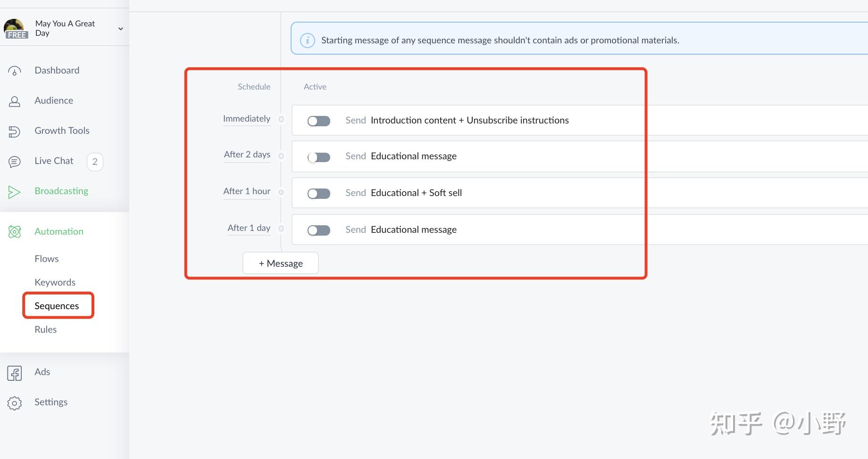Click the Live Chat unread count badge
This screenshot has height=459, width=868.
95,162
